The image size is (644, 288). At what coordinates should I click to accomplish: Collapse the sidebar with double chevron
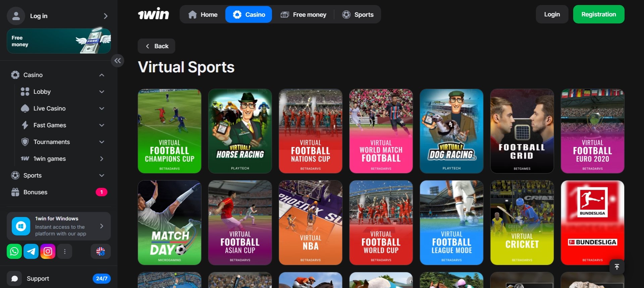click(x=117, y=61)
